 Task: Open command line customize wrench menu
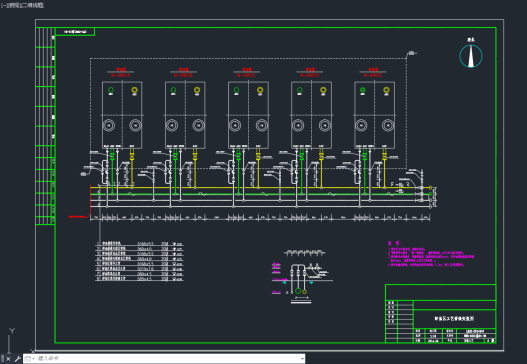[x=17, y=359]
